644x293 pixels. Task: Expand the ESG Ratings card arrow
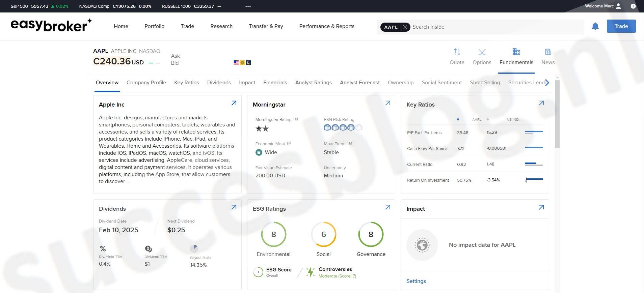pyautogui.click(x=387, y=207)
